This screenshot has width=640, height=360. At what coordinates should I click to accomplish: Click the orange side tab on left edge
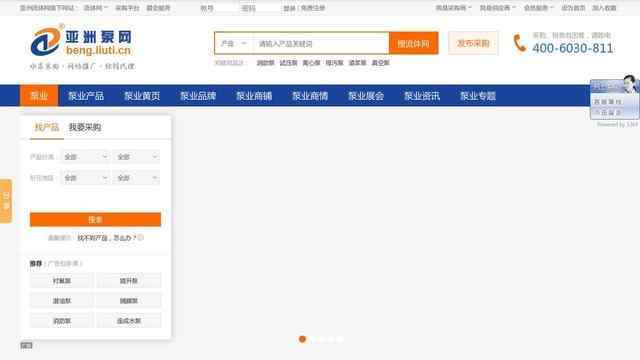pos(6,201)
